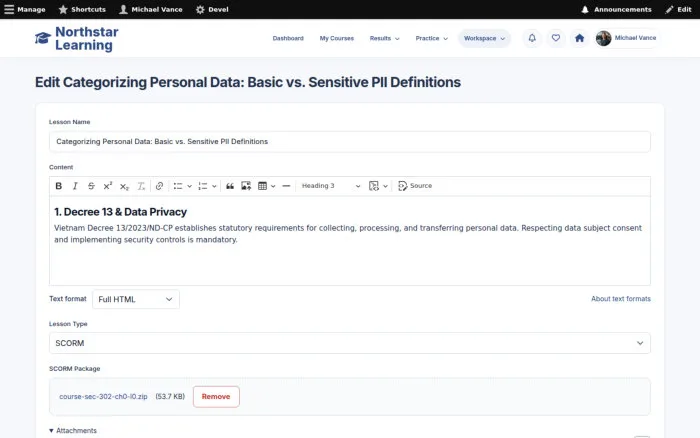Collapse the Attachments section
The height and width of the screenshot is (438, 700).
pos(73,430)
